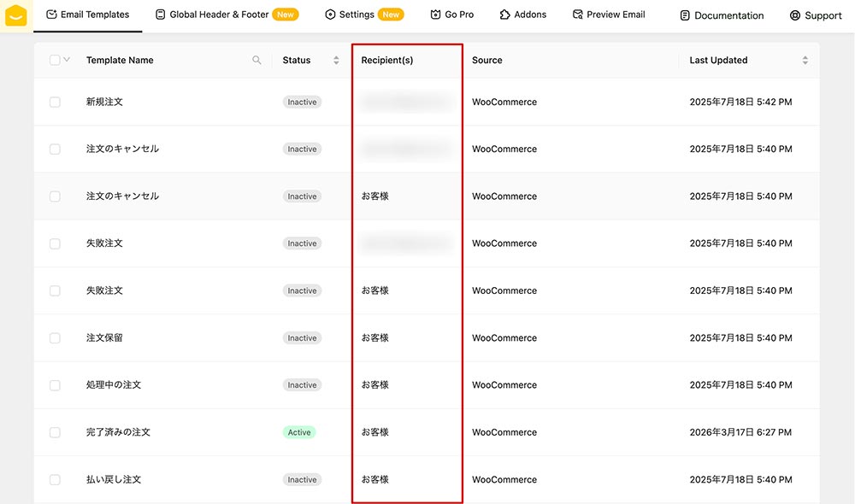Image resolution: width=855 pixels, height=504 pixels.
Task: Click the Support headset icon
Action: [795, 15]
